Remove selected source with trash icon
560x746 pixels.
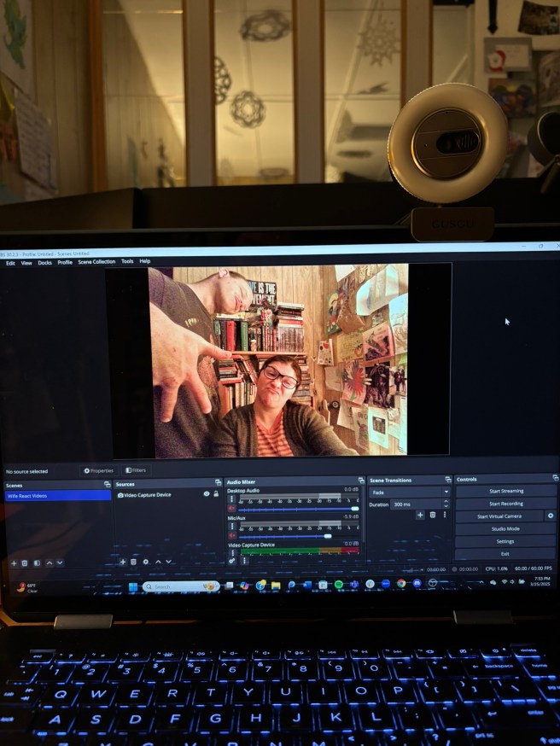(134, 562)
